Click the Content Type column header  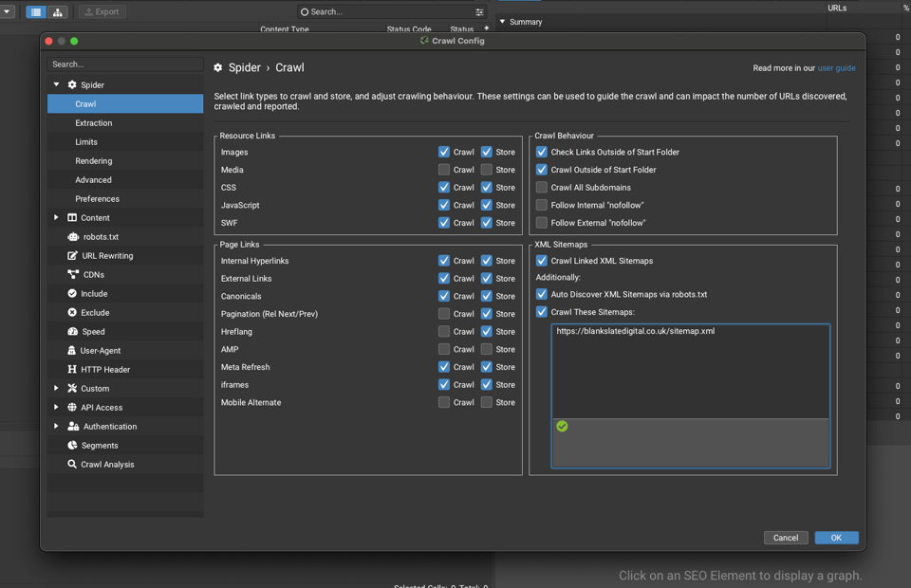point(285,29)
